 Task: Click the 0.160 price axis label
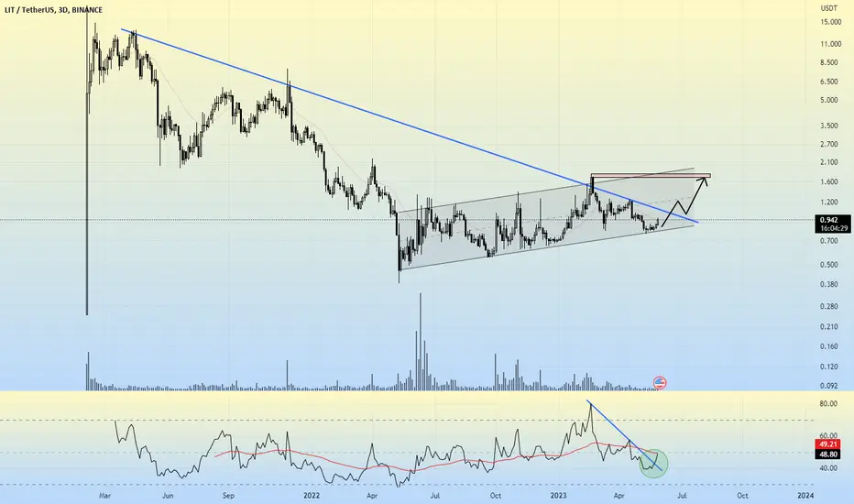tap(829, 346)
